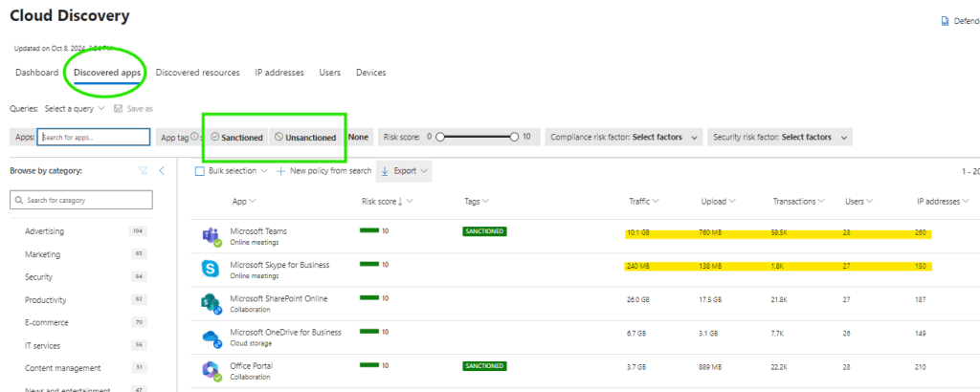Sort by the IP addresses column header
Viewport: 980px width, 392px height.
click(943, 202)
